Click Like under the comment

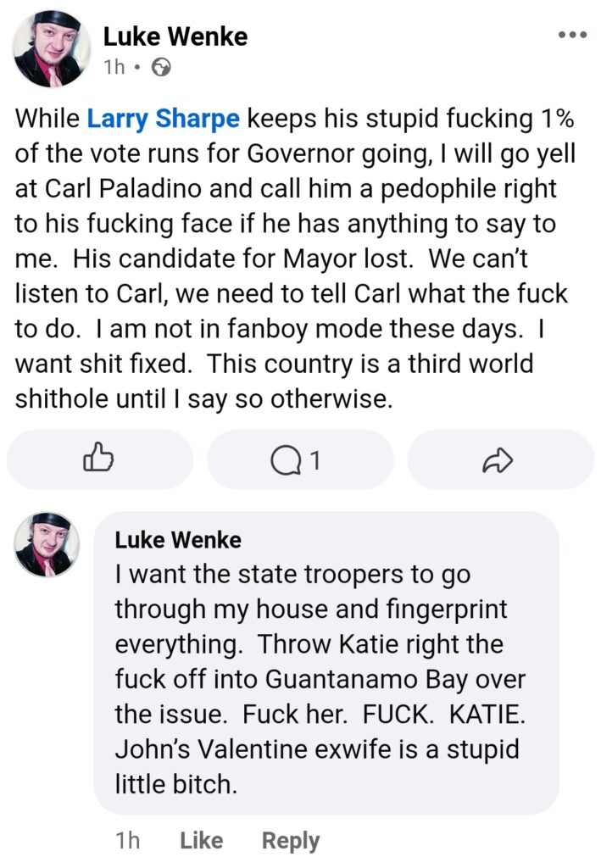coord(199,840)
